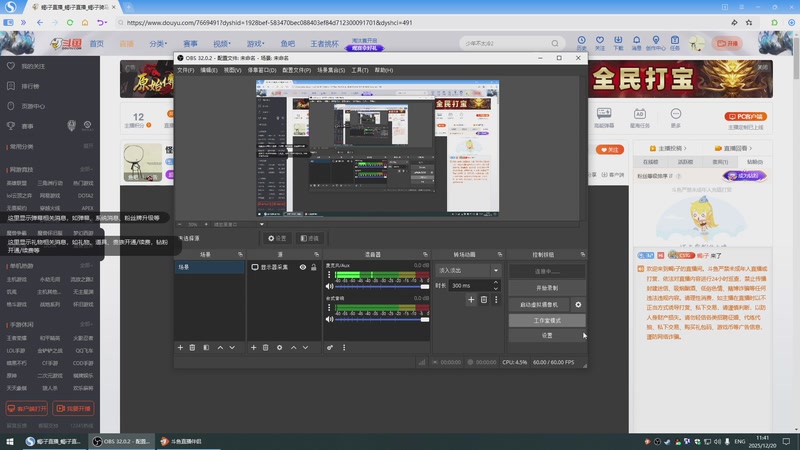
Task: Toggle lock on display capture source
Action: (313, 268)
